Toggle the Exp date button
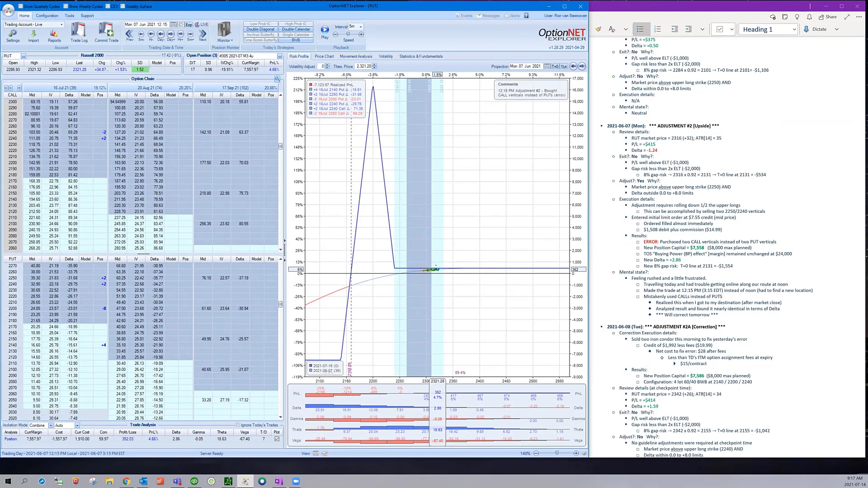Viewport: 868px width, 488px height. pyautogui.click(x=189, y=24)
